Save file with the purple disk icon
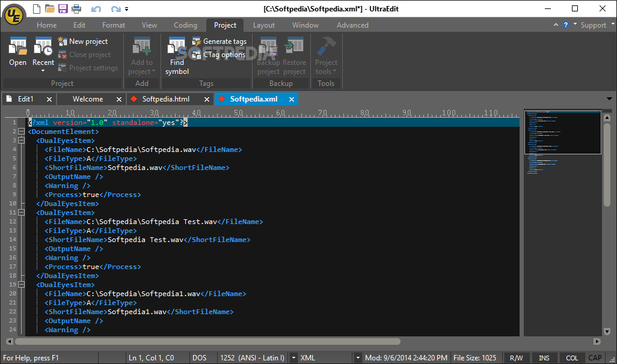617x364 pixels. click(63, 8)
